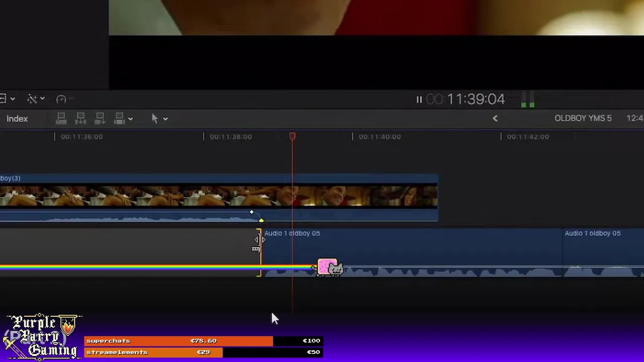This screenshot has height=362, width=644.
Task: Click the magic wand enhancements icon
Action: (x=32, y=99)
